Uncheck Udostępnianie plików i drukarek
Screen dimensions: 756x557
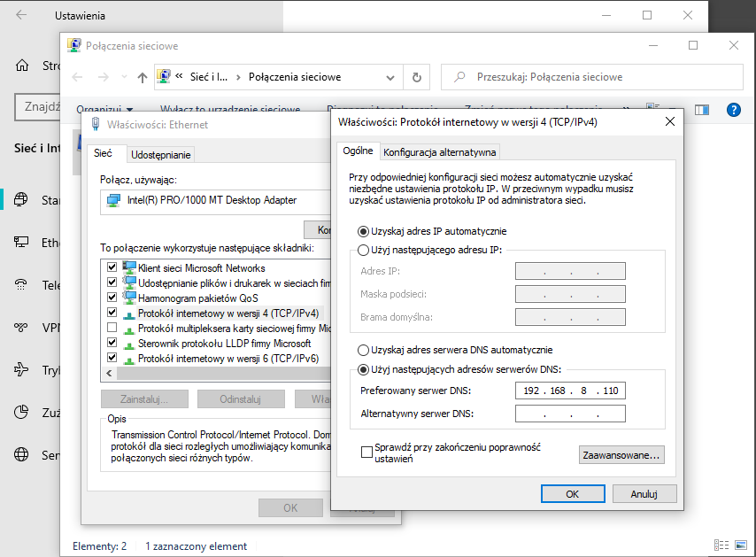point(112,282)
